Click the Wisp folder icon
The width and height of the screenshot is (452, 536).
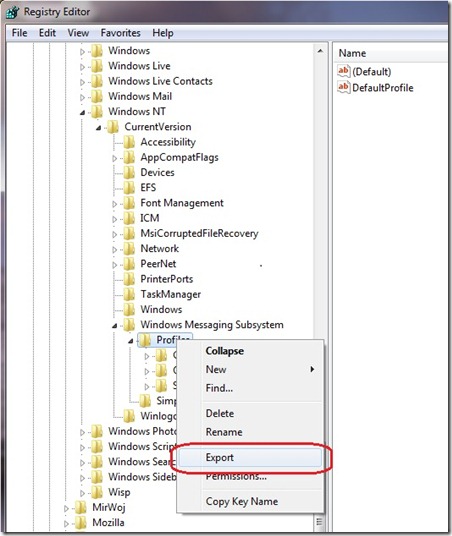pos(97,492)
